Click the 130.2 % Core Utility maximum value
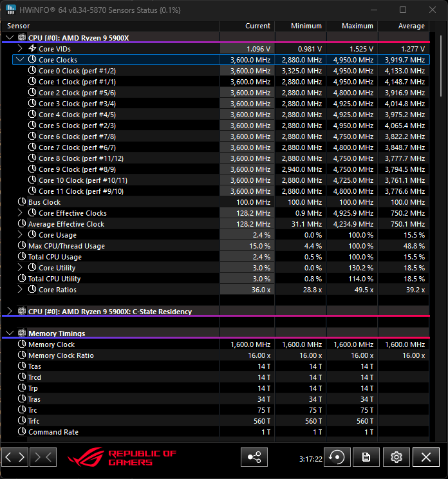Screen dimensions: 448x479 click(x=361, y=268)
